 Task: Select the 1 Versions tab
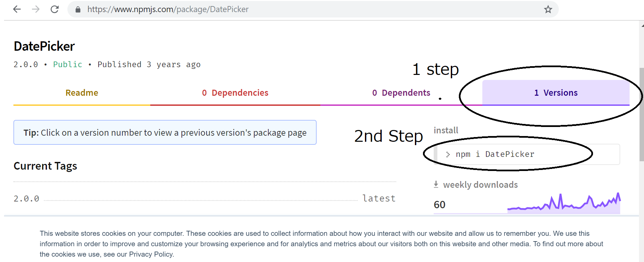pyautogui.click(x=556, y=93)
